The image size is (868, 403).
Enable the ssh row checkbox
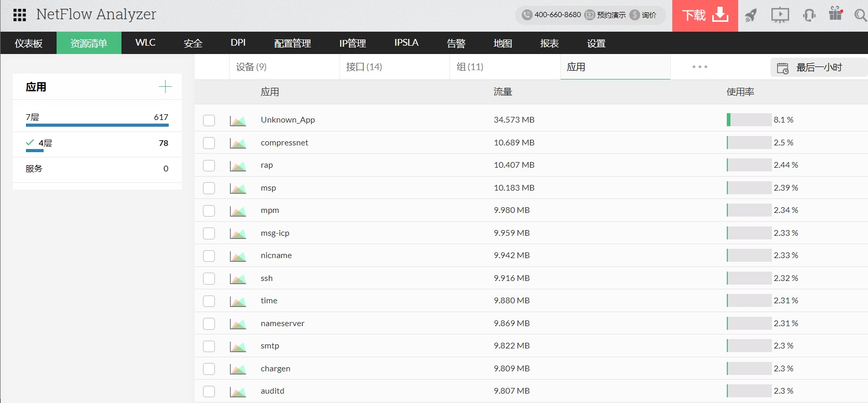click(x=209, y=278)
